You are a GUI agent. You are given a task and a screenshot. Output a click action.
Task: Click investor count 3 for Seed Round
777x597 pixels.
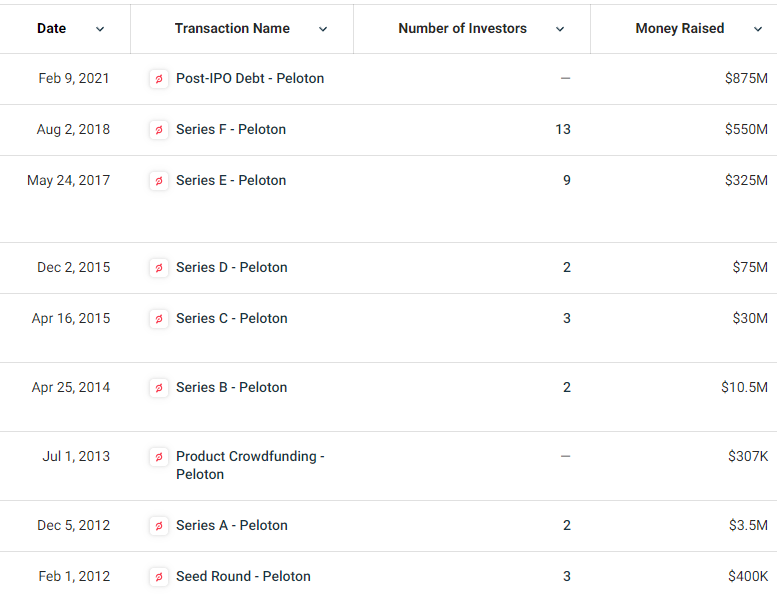[567, 577]
